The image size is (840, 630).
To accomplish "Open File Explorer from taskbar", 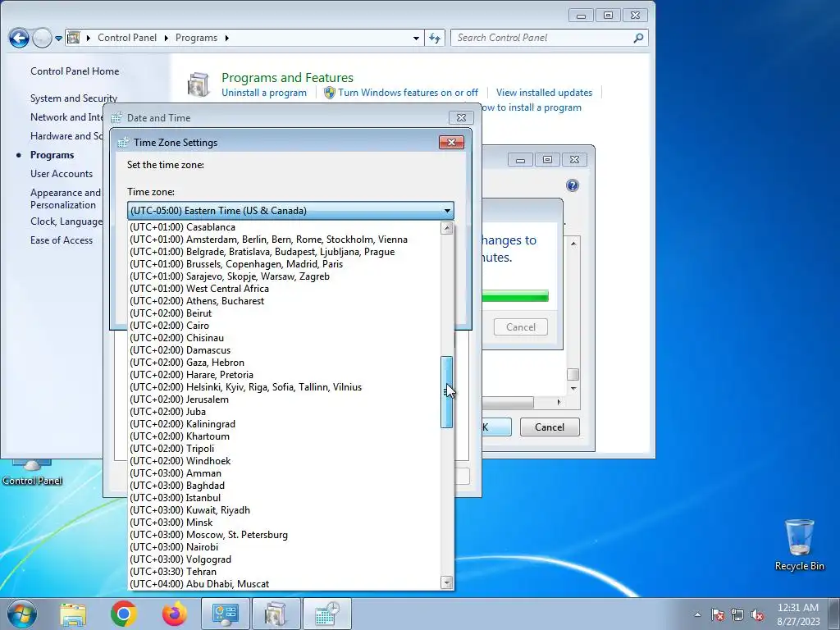I will (73, 614).
